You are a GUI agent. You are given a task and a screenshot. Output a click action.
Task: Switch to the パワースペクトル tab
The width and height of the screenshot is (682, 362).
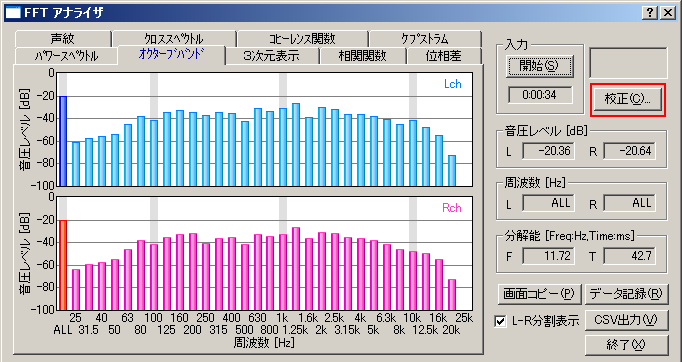coord(66,56)
